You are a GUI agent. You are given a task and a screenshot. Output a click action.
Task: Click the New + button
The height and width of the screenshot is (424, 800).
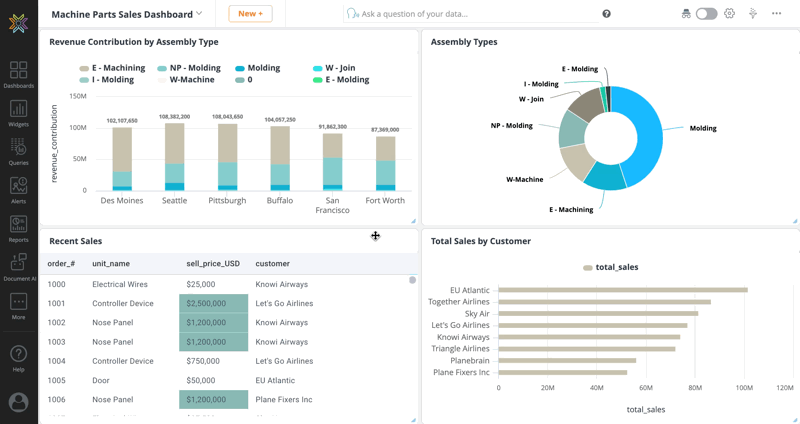coord(250,14)
